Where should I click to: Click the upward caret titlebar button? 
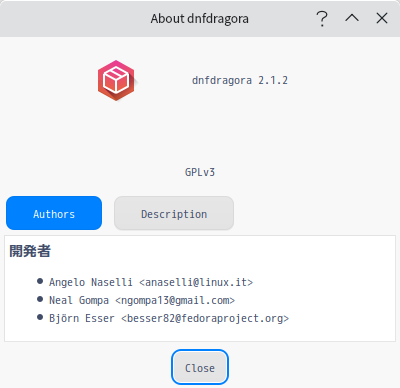352,18
